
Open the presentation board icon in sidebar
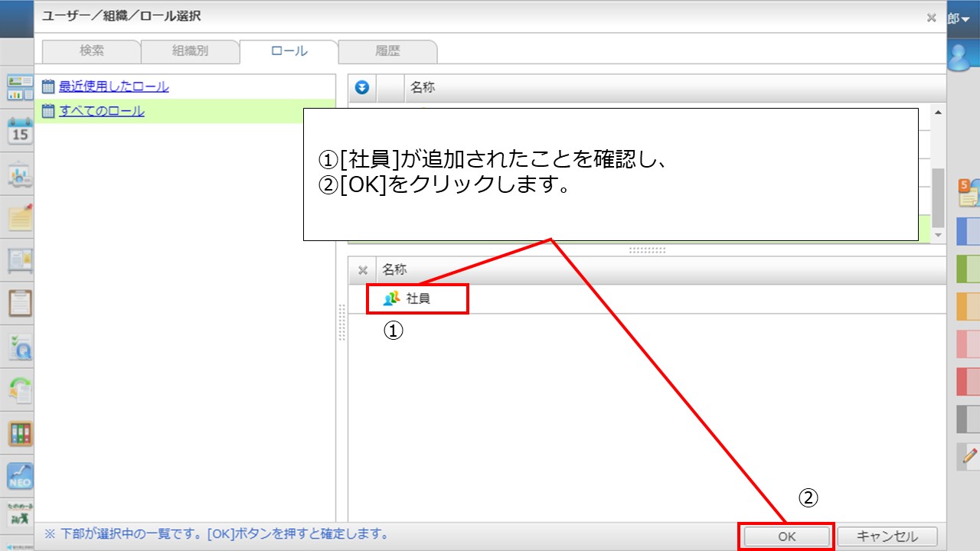click(20, 174)
